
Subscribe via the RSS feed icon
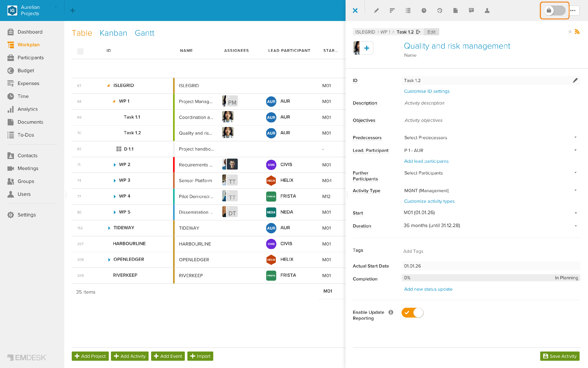coord(577,32)
